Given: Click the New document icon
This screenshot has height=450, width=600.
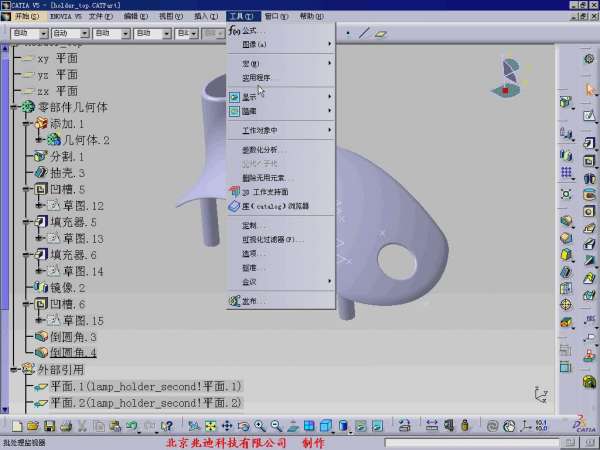Looking at the screenshot, I should pos(17,426).
